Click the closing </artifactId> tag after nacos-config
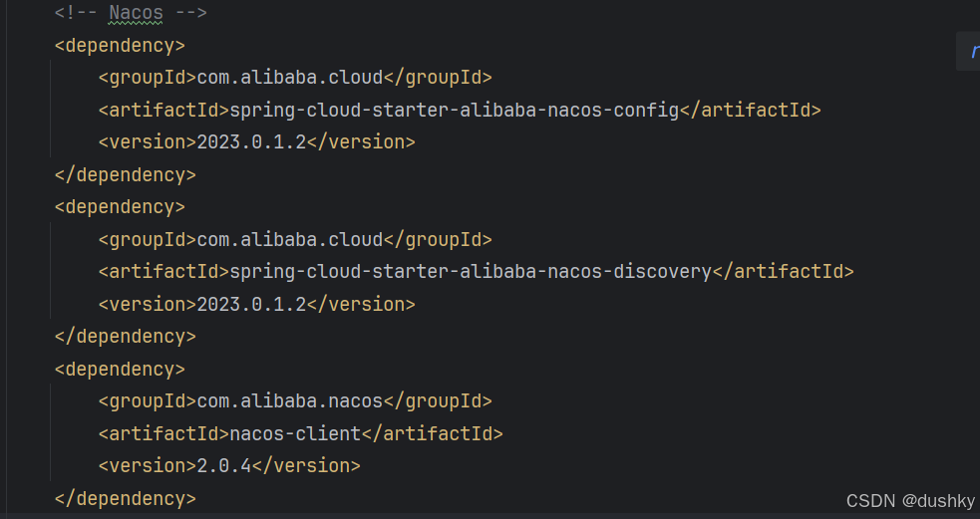The width and height of the screenshot is (980, 519). (750, 110)
